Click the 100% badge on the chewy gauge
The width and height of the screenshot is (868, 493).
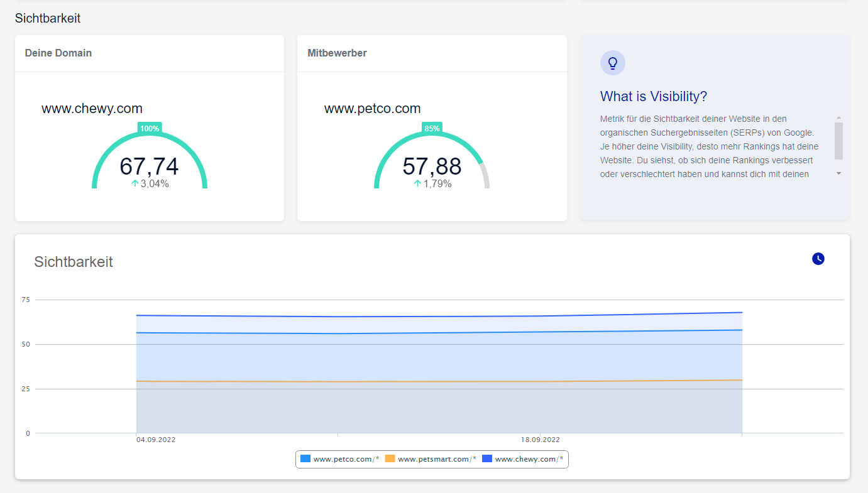coord(150,128)
